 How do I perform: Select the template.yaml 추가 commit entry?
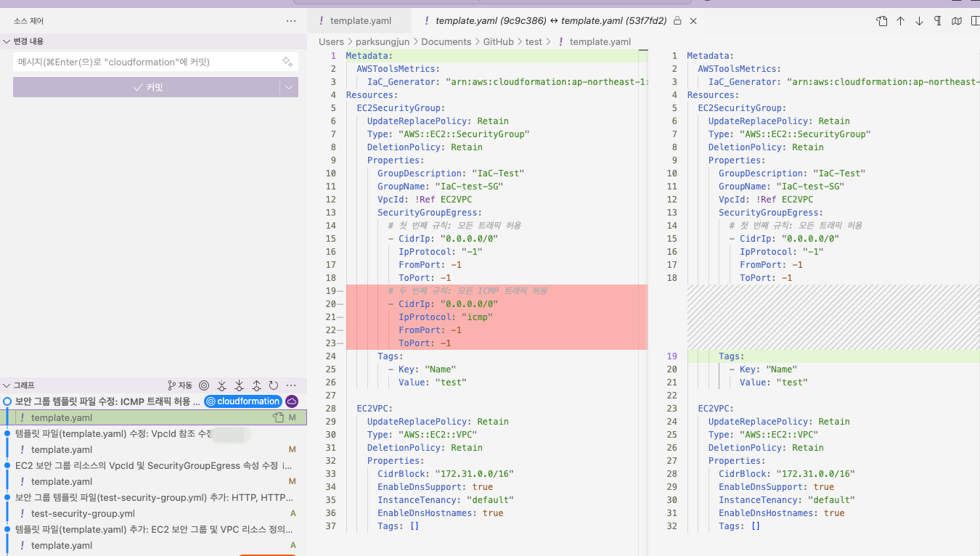click(x=153, y=529)
